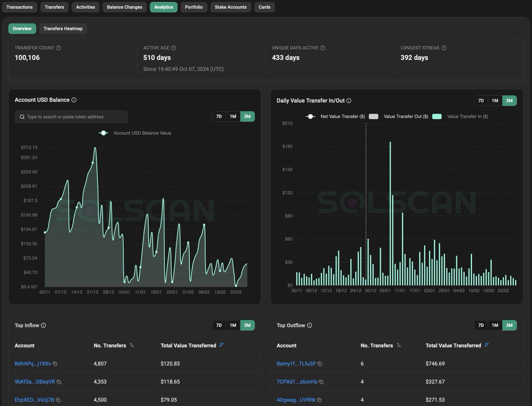Click the Top Inflow info icon
The height and width of the screenshot is (406, 532).
43,325
